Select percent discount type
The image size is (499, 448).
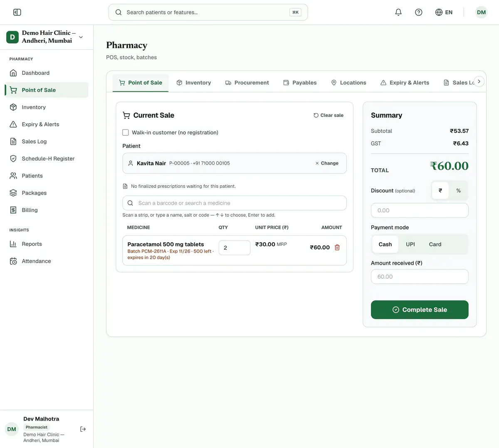[x=459, y=191]
